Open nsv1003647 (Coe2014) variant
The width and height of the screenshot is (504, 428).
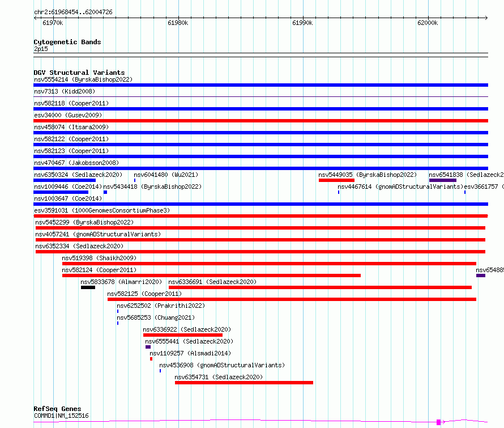pos(68,198)
